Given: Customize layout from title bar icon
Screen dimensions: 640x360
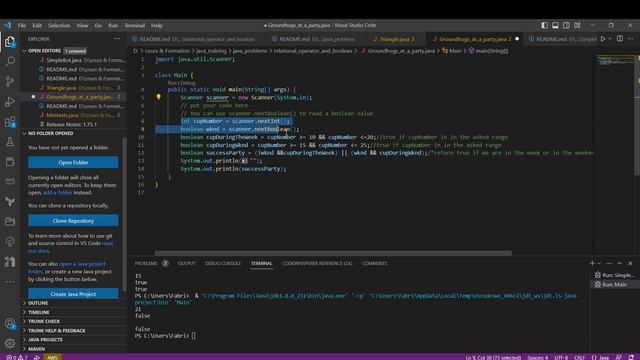Looking at the screenshot, I should click(x=577, y=25).
